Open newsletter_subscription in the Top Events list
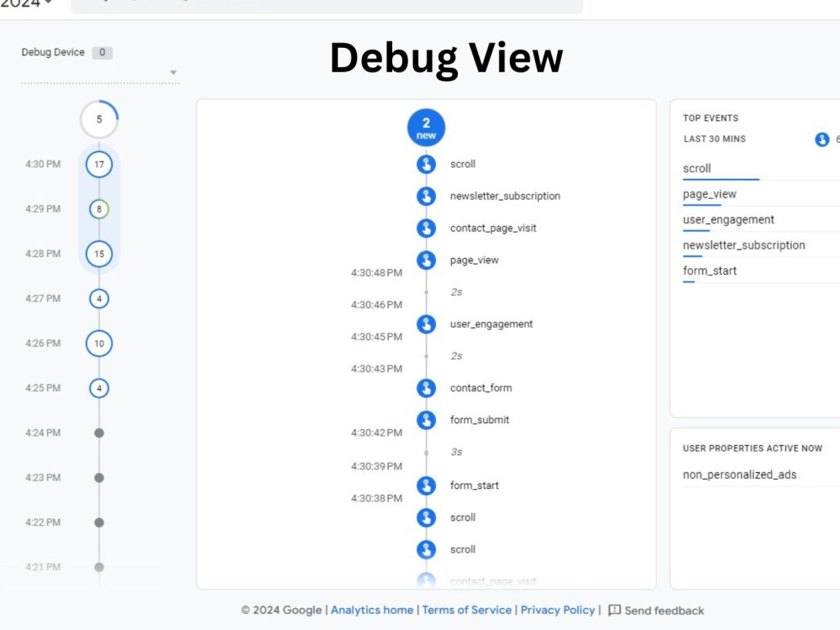 coord(743,245)
